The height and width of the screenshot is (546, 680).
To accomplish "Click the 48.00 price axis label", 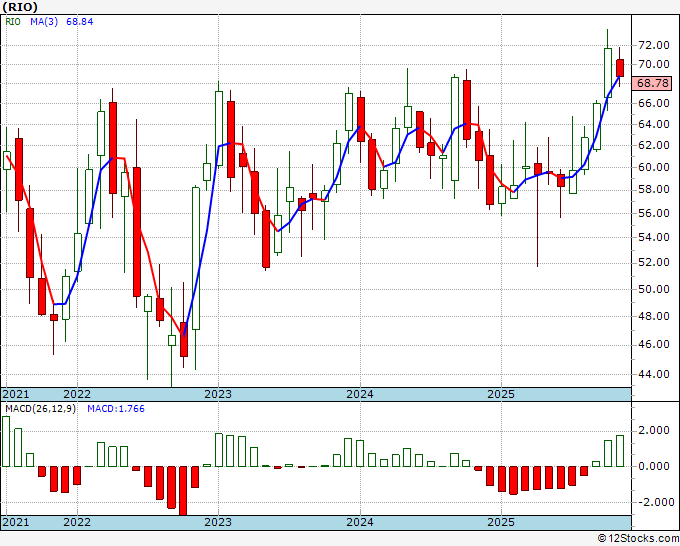I will (654, 316).
